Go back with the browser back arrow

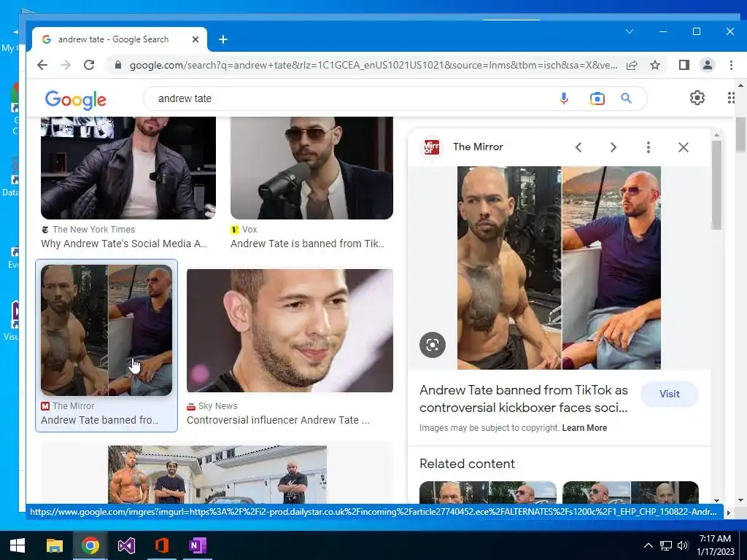point(42,65)
